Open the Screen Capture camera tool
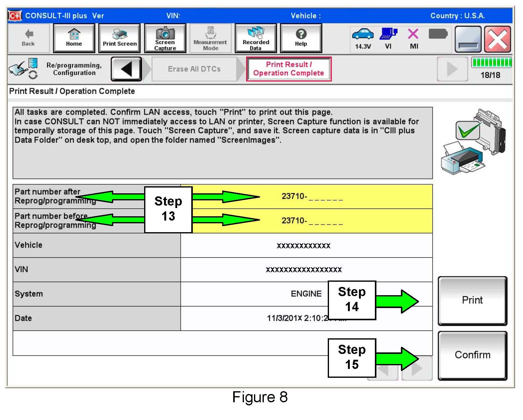This screenshot has width=523, height=420. tap(165, 38)
